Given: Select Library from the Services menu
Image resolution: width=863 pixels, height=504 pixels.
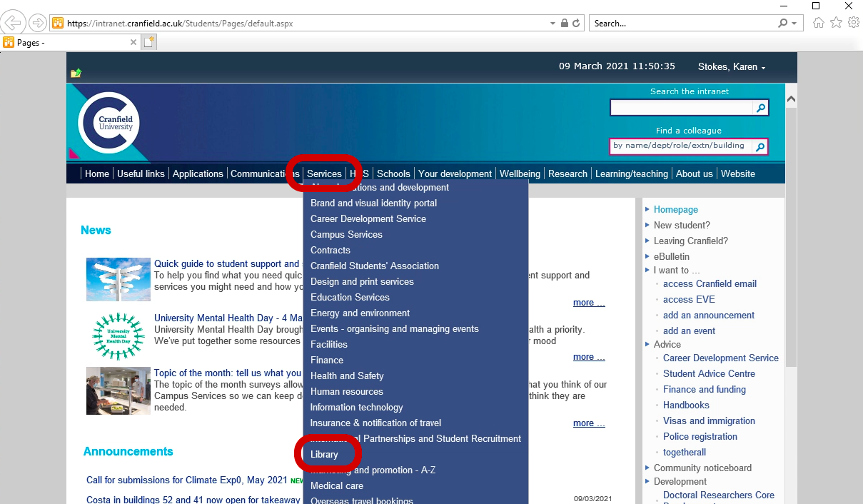Looking at the screenshot, I should pyautogui.click(x=324, y=454).
